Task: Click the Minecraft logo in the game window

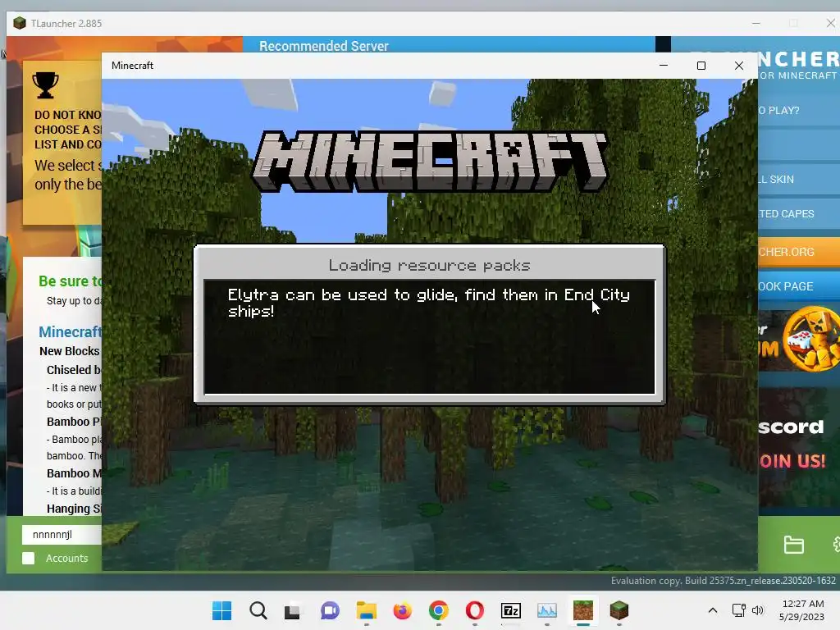Action: point(430,161)
